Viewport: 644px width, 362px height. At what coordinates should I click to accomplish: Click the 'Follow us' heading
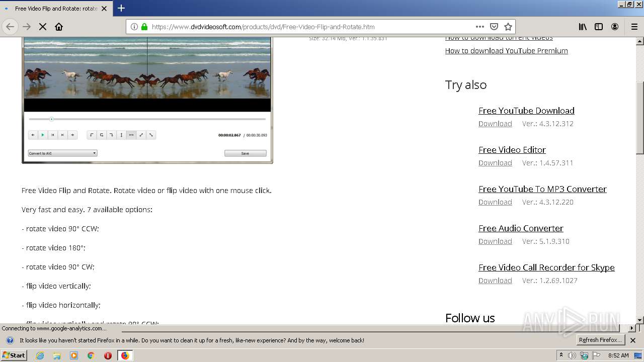click(470, 318)
